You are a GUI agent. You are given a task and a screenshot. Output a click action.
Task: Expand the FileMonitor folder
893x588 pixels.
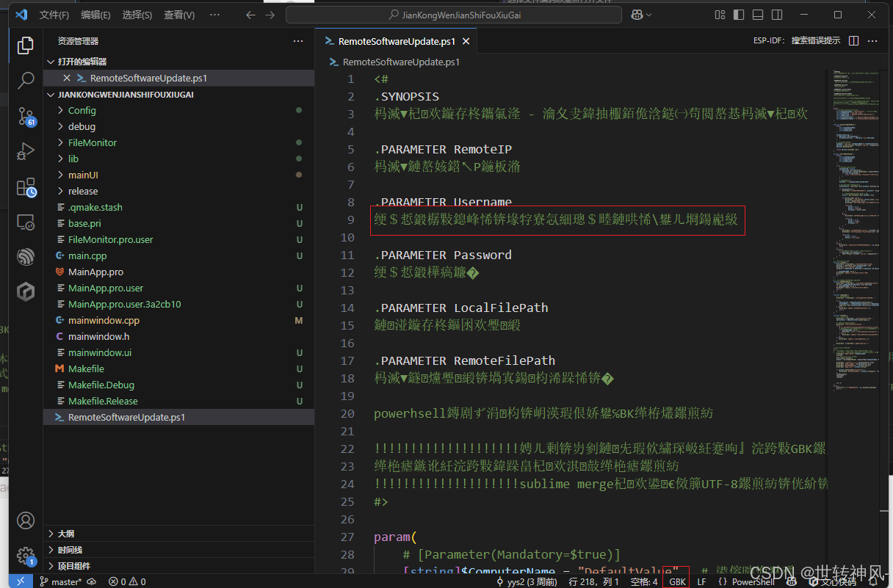pos(178,142)
